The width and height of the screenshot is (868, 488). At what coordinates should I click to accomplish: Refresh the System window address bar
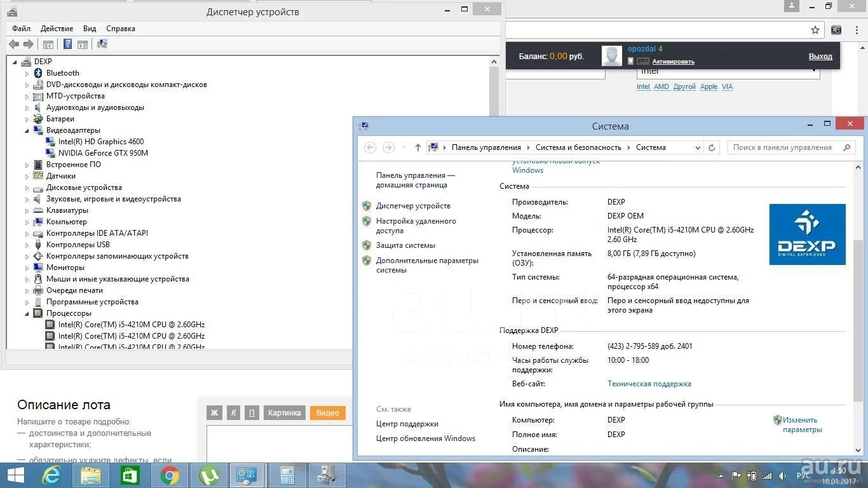[x=712, y=147]
